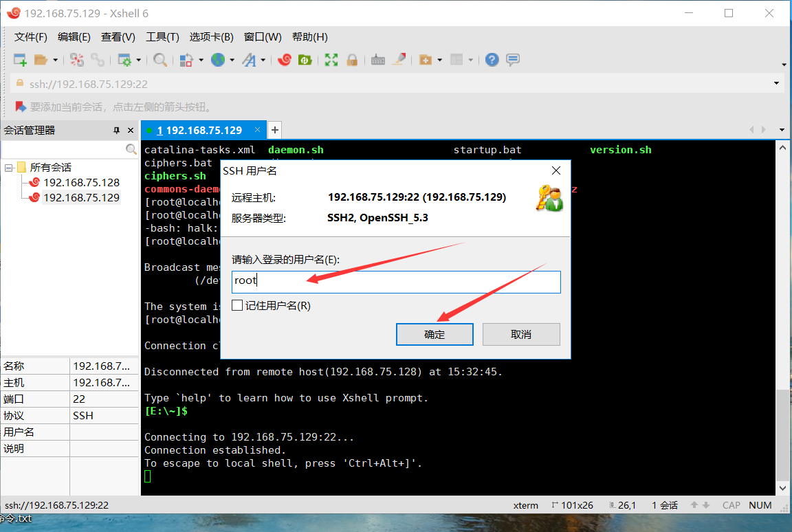Open the session Properties gear icon
This screenshot has width=792, height=532.
(124, 60)
